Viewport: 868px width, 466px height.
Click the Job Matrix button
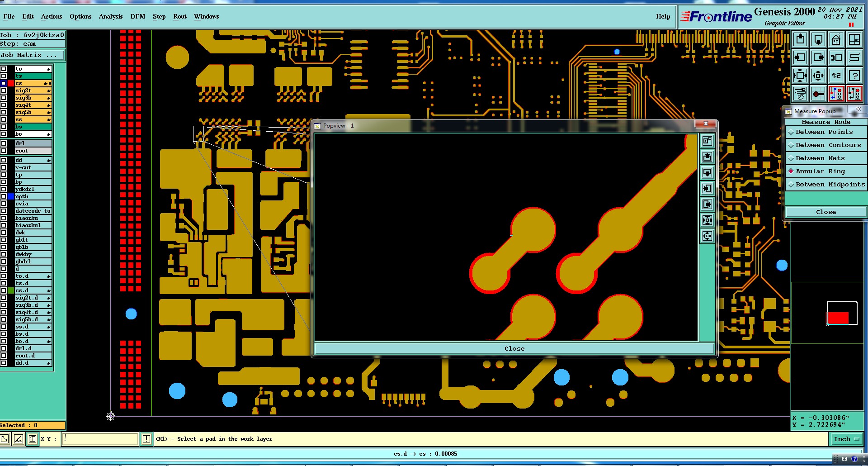(32, 55)
